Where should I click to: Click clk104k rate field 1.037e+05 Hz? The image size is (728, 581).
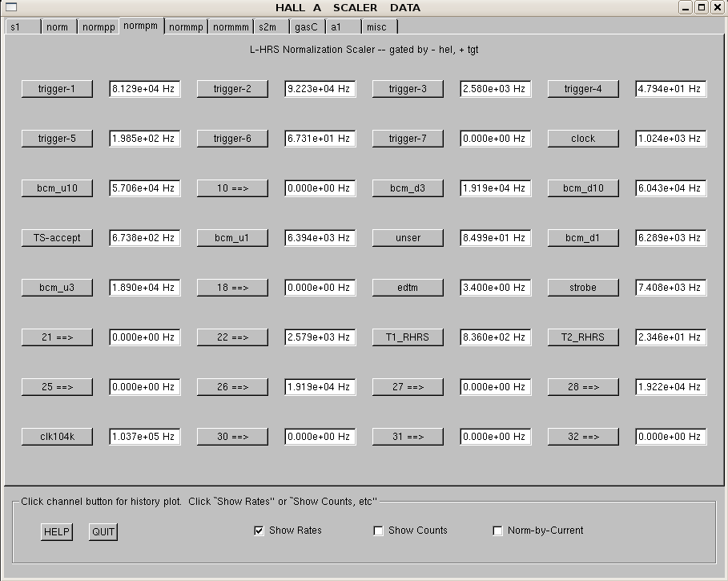click(145, 437)
